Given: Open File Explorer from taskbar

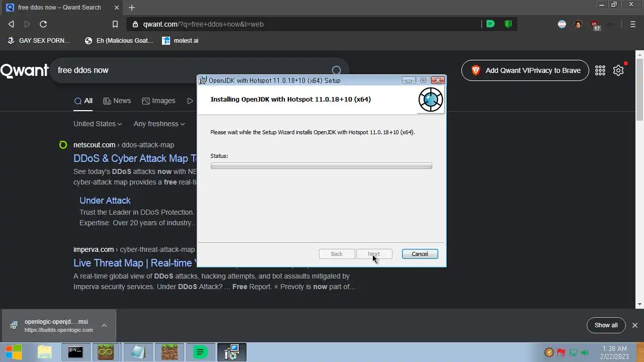Looking at the screenshot, I should click(45, 352).
